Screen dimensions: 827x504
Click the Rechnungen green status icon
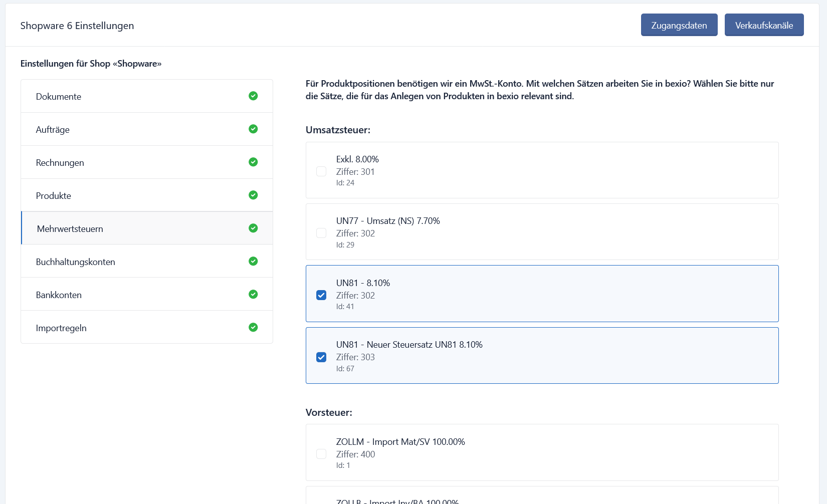coord(253,162)
